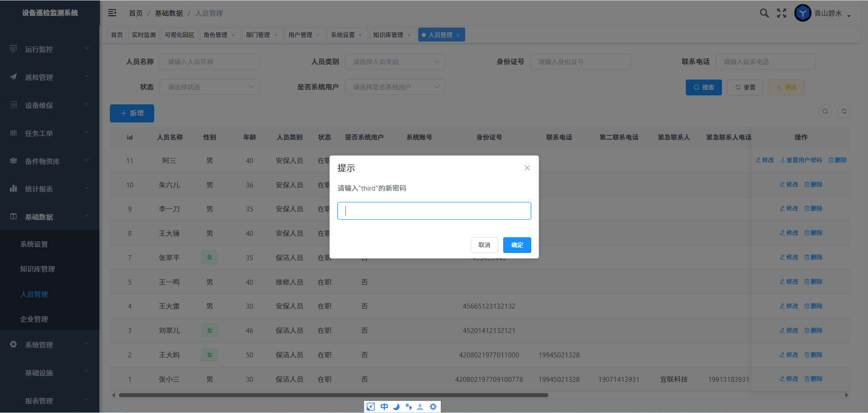The width and height of the screenshot is (868, 413).
Task: Click the 确定 button in dialog
Action: tap(517, 245)
